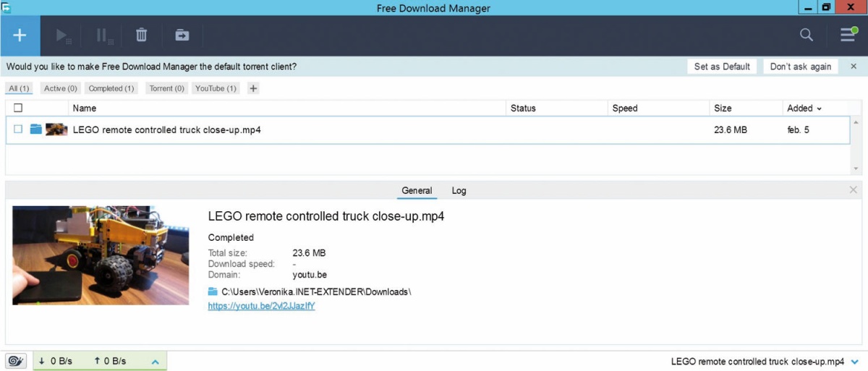This screenshot has height=371, width=868.
Task: Open the main hamburger menu
Action: (848, 35)
